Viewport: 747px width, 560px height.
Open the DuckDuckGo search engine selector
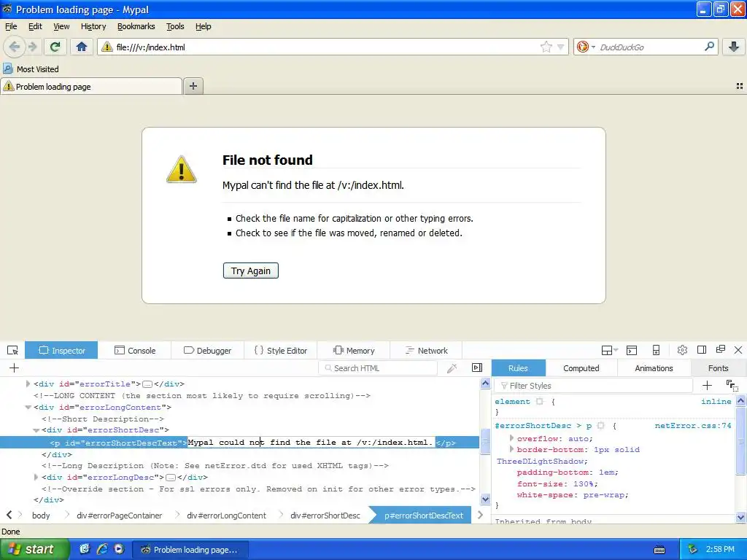[x=586, y=47]
